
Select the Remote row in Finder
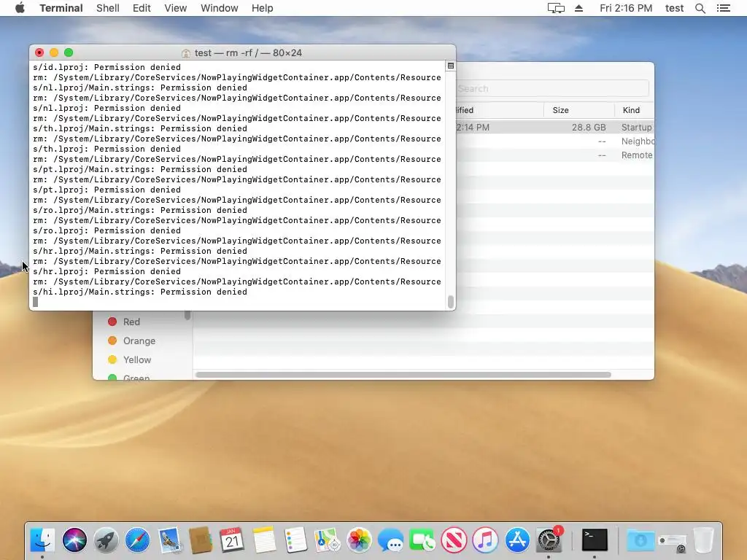554,155
